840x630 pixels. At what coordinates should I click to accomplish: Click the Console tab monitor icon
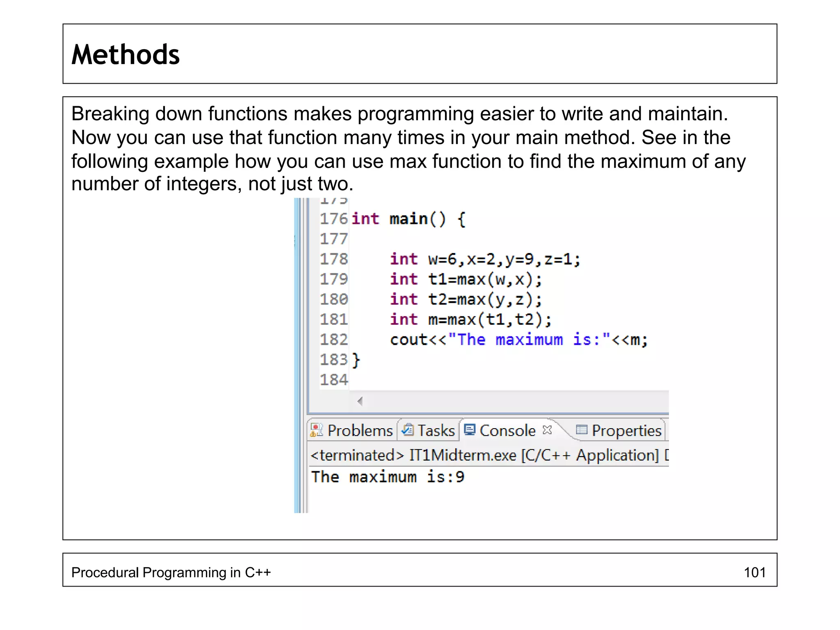470,429
